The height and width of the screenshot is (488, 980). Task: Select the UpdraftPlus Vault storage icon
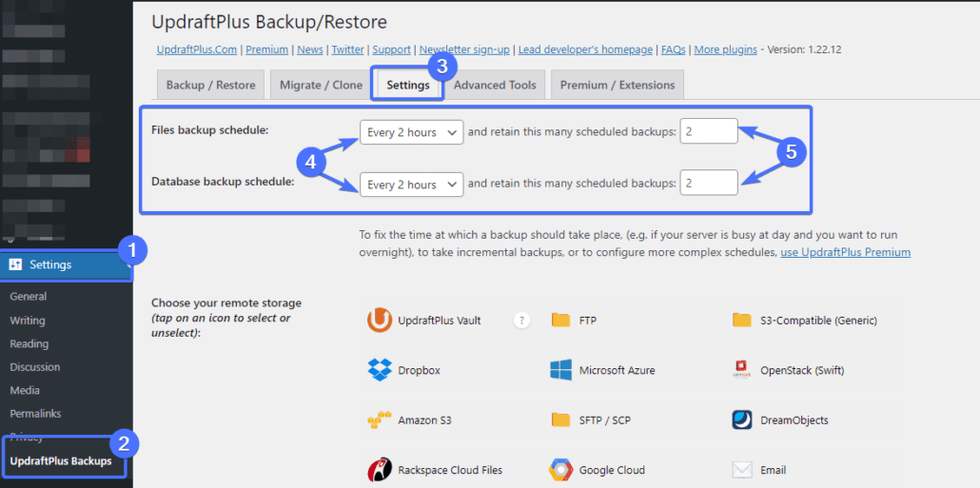[x=380, y=321]
